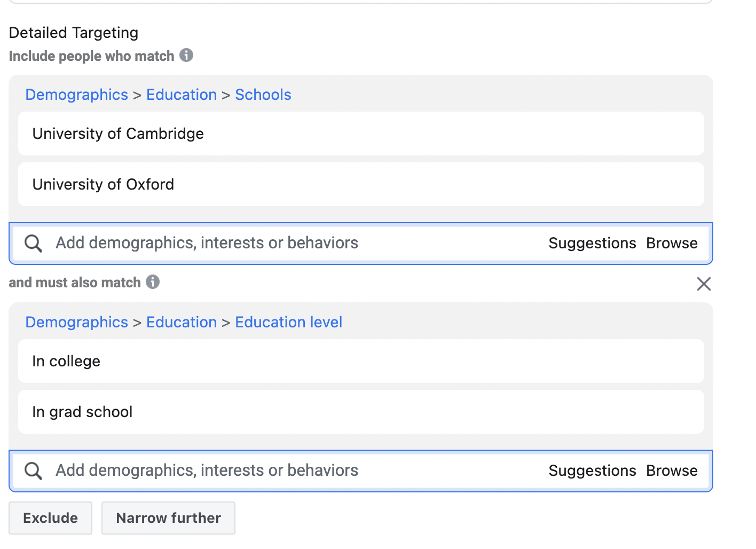Viewport: 756px width, 549px height.
Task: Focus first Add demographics search field
Action: click(299, 243)
